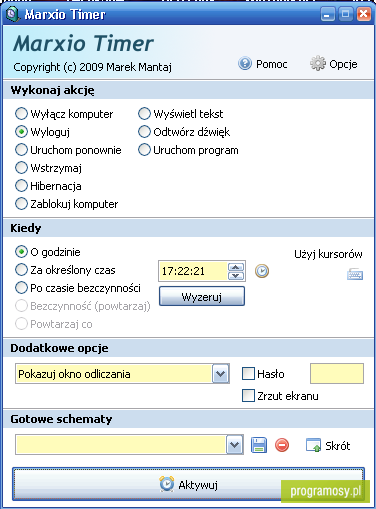Viewport: 376px width, 509px height.
Task: Select Za określony czas option
Action: tap(21, 270)
